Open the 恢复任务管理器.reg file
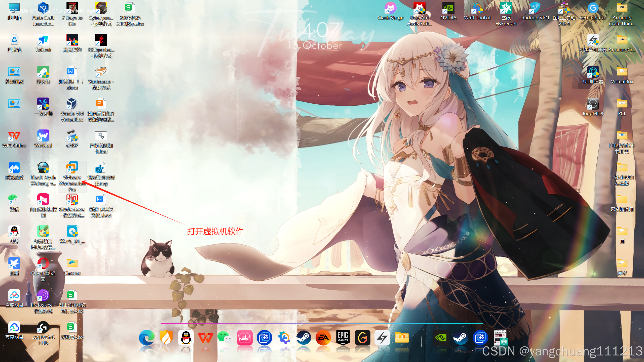The image size is (644, 362). click(101, 174)
